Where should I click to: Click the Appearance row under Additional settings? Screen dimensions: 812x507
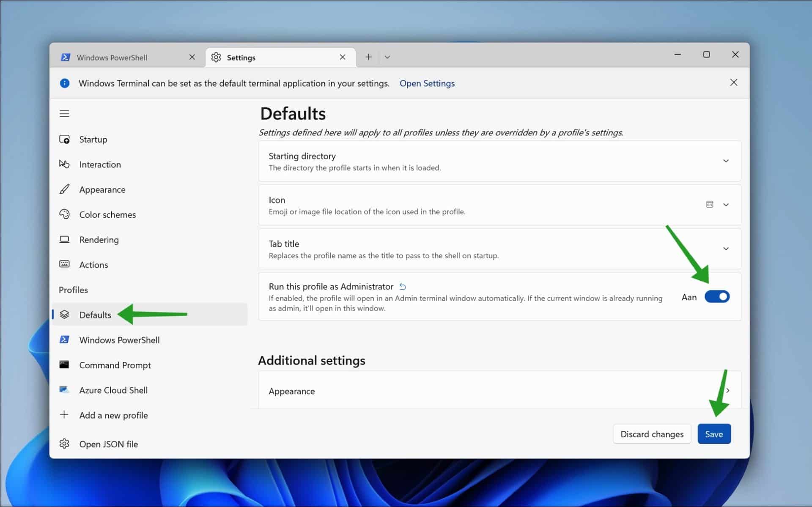click(x=499, y=390)
